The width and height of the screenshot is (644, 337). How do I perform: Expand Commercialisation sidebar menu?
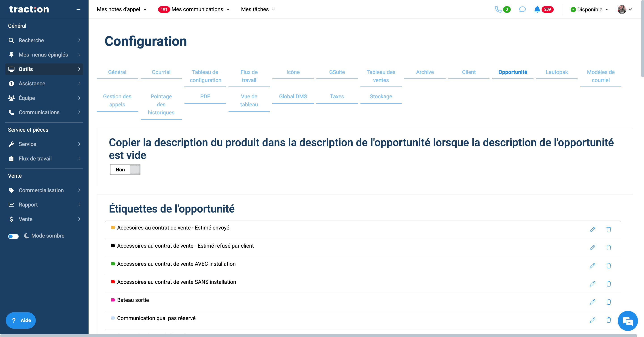(x=44, y=190)
